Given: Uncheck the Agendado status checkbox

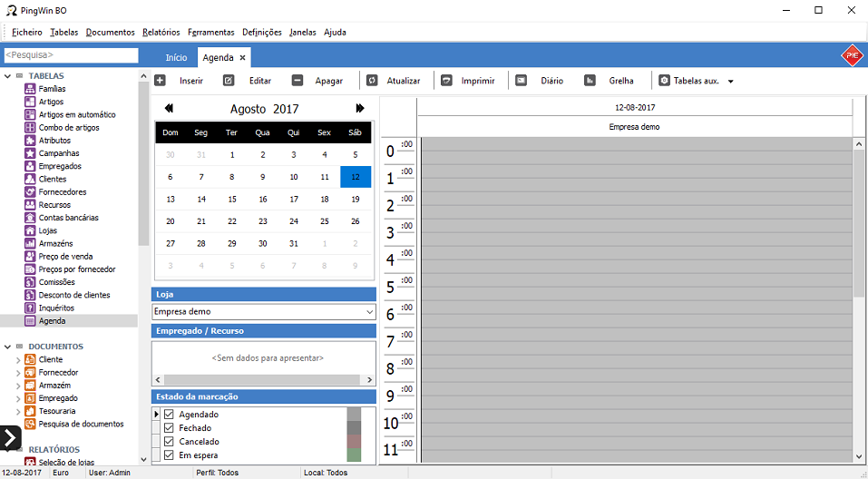Looking at the screenshot, I should pos(169,415).
